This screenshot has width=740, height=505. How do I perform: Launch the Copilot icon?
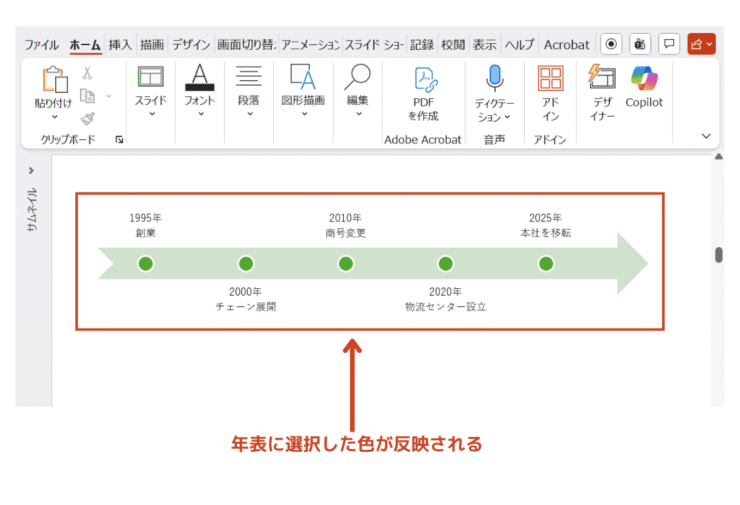coord(644,78)
